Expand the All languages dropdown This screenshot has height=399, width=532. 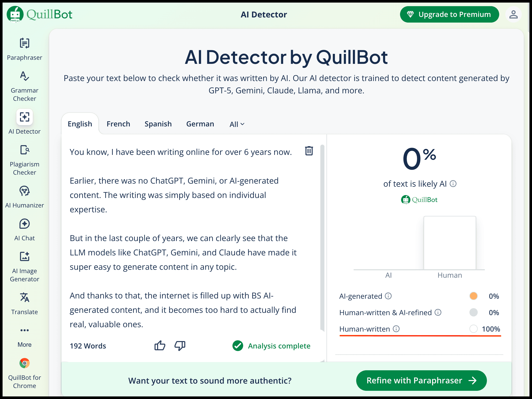pyautogui.click(x=237, y=124)
